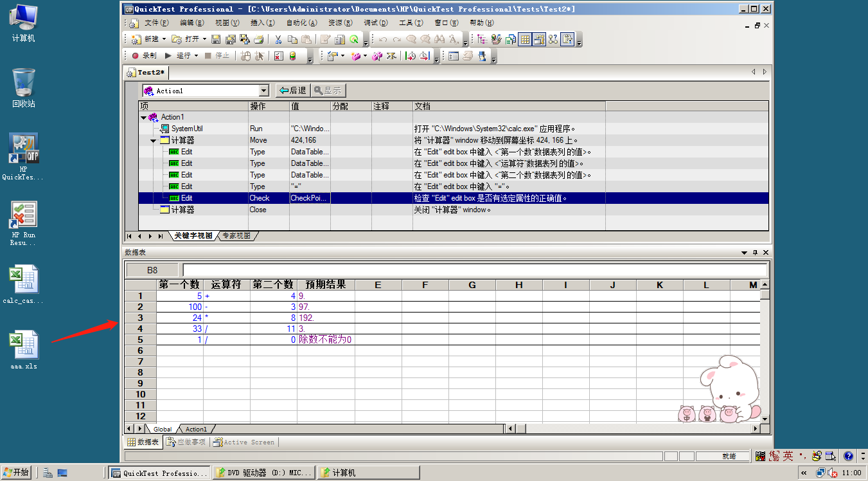Viewport: 868px width, 481px height.
Task: Open the 帮助(H) menu
Action: coord(482,23)
